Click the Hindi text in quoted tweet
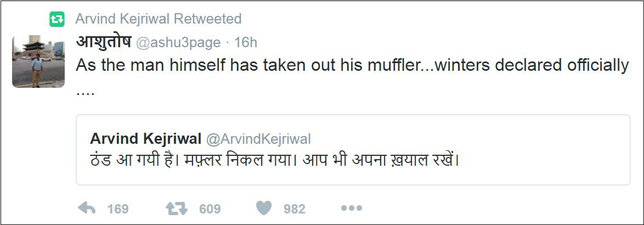The height and width of the screenshot is (225, 644). (x=274, y=159)
